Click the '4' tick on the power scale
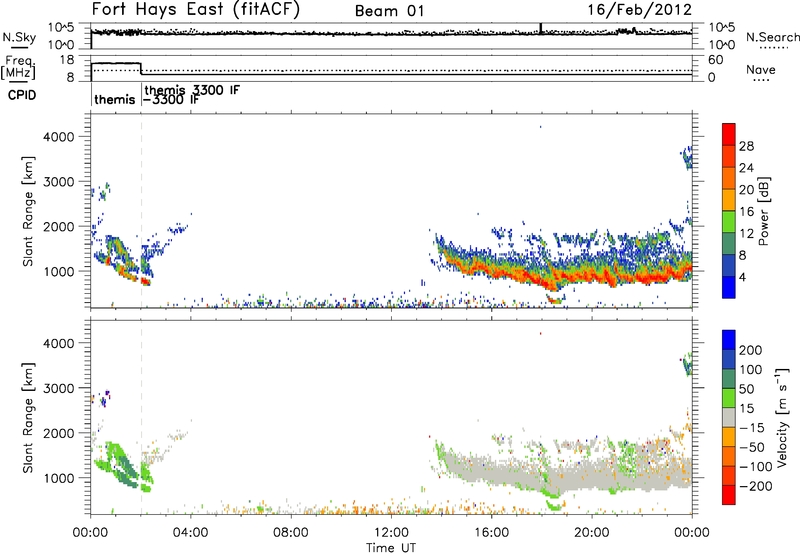The image size is (800, 554). [x=743, y=277]
